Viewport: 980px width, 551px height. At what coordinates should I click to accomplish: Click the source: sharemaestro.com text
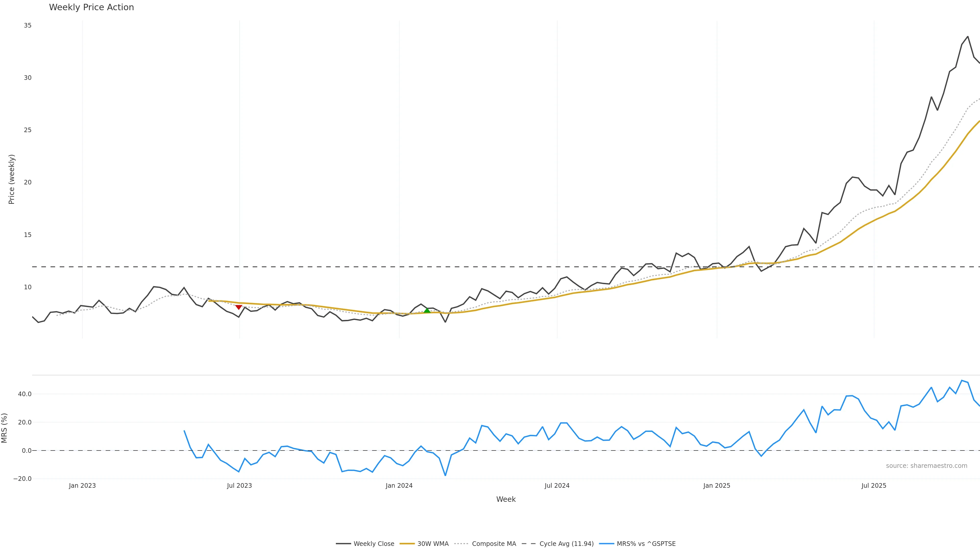(926, 466)
